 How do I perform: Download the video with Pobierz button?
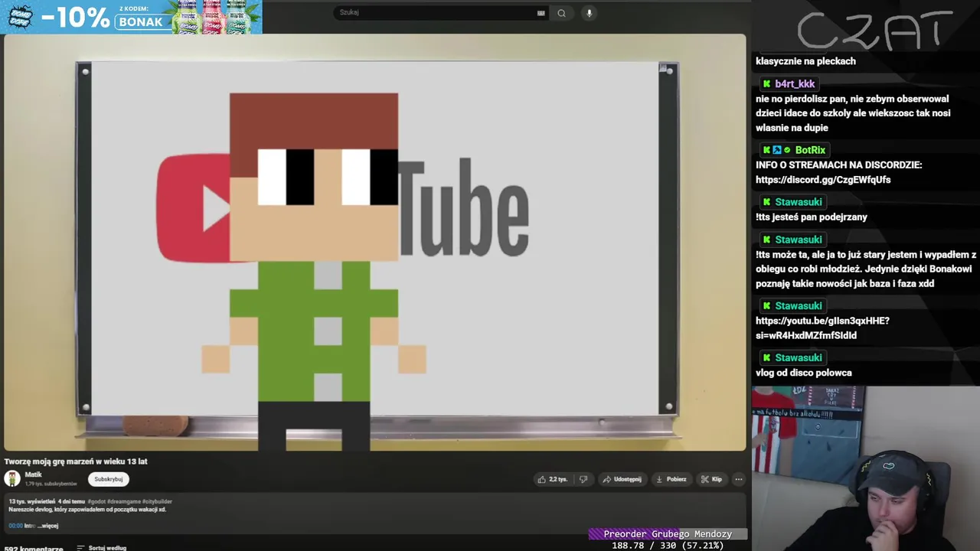point(671,479)
